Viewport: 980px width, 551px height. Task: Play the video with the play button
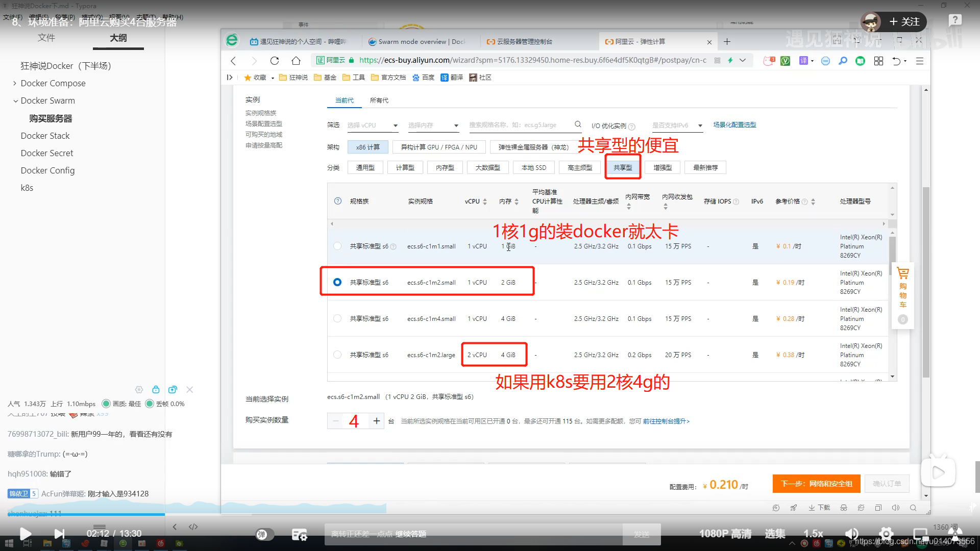25,534
